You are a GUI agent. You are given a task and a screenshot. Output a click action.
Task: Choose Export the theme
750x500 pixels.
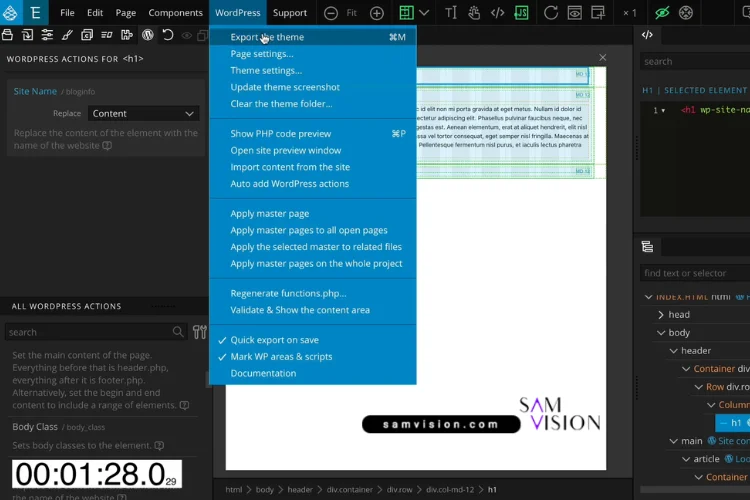[x=312, y=37]
